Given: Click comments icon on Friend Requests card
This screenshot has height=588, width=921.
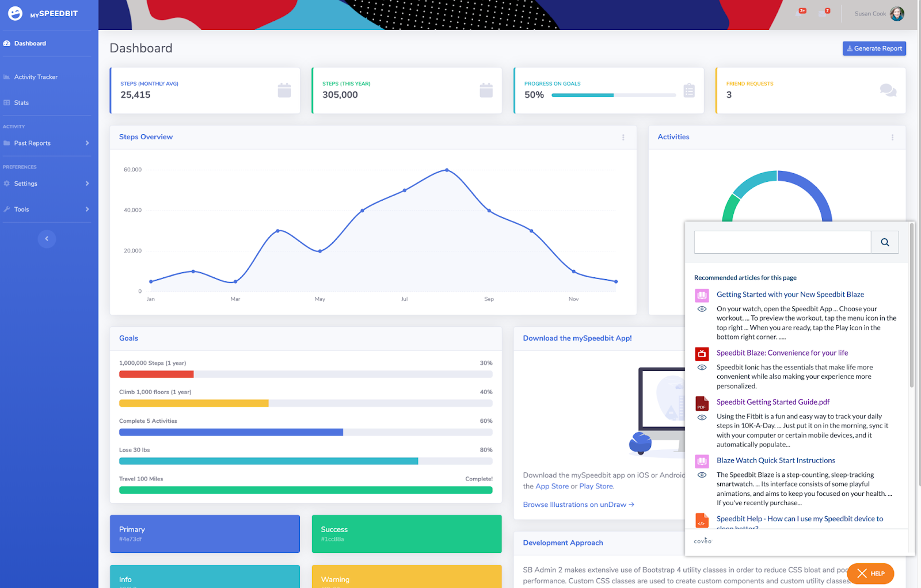Looking at the screenshot, I should pos(888,90).
